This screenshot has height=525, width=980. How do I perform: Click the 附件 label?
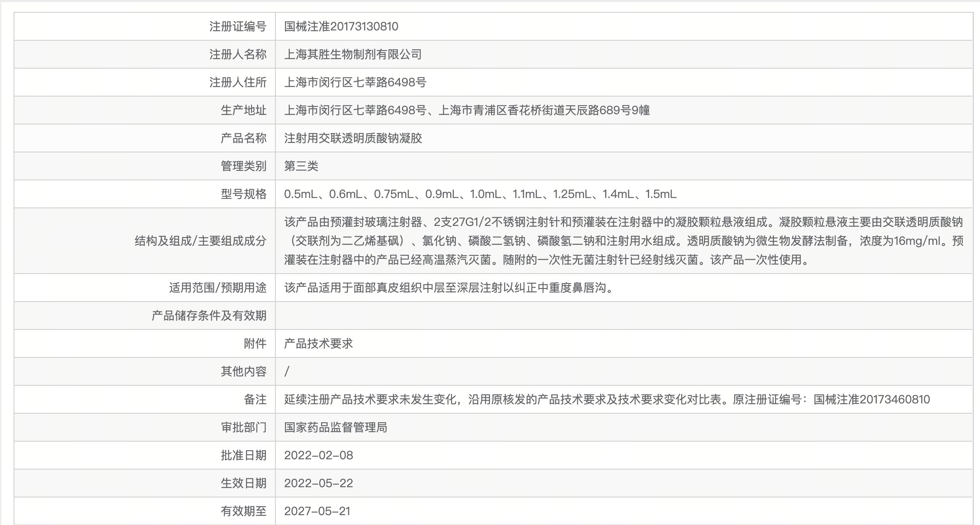255,343
